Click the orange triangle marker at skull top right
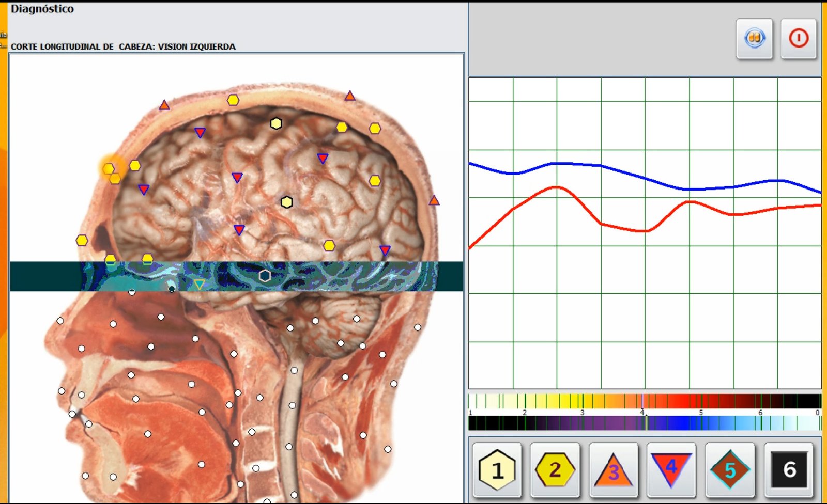 (x=350, y=96)
